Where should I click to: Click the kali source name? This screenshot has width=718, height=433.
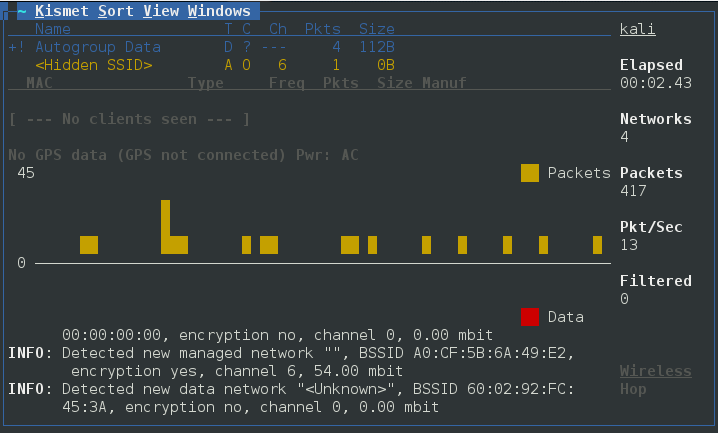tap(638, 29)
